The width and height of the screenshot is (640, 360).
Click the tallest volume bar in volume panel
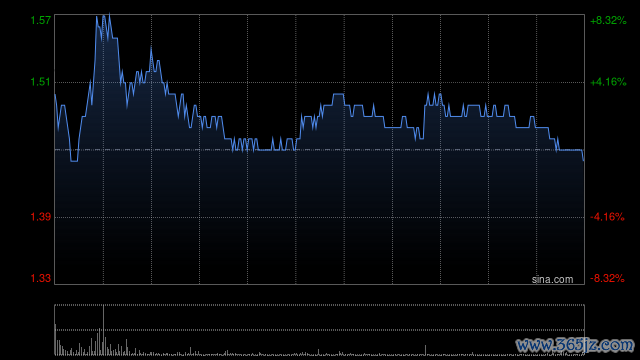pos(103,330)
